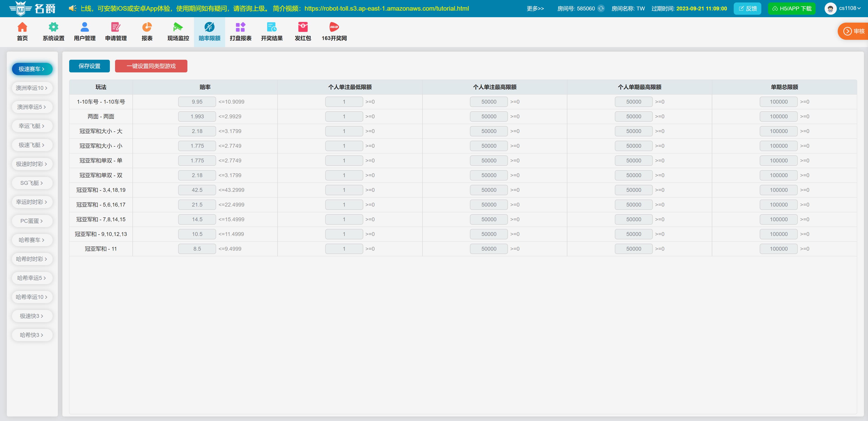The height and width of the screenshot is (421, 868).
Task: Click the 保存设置 button
Action: [x=89, y=66]
